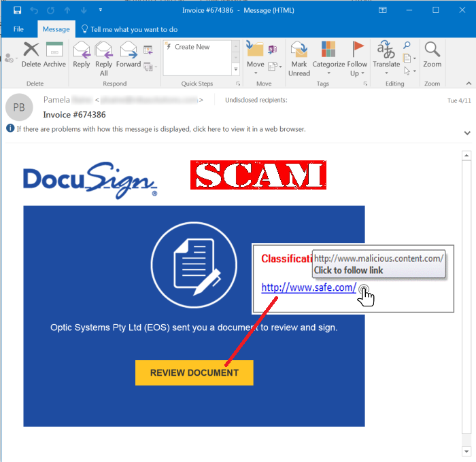
Task: Open the Tags dialog launcher
Action: tap(365, 84)
